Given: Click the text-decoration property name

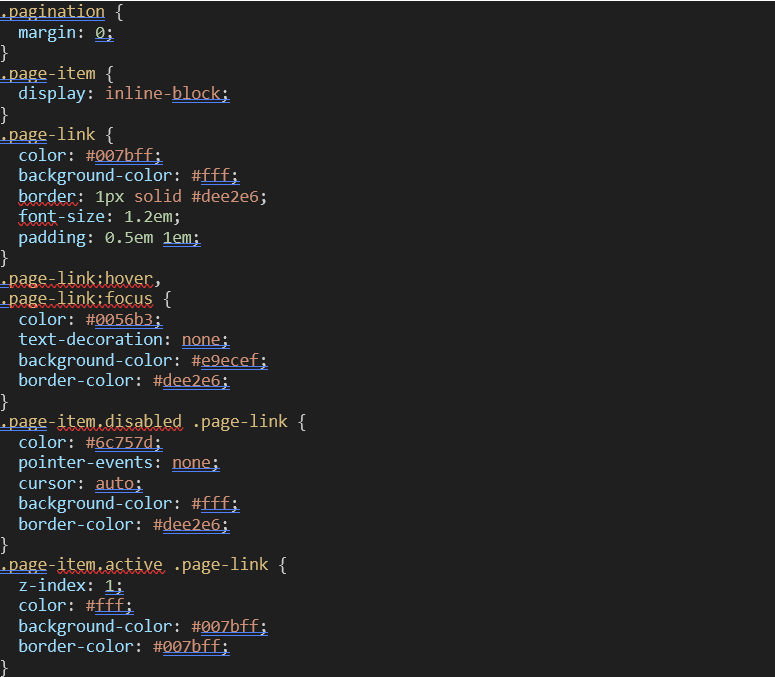Looking at the screenshot, I should tap(90, 340).
